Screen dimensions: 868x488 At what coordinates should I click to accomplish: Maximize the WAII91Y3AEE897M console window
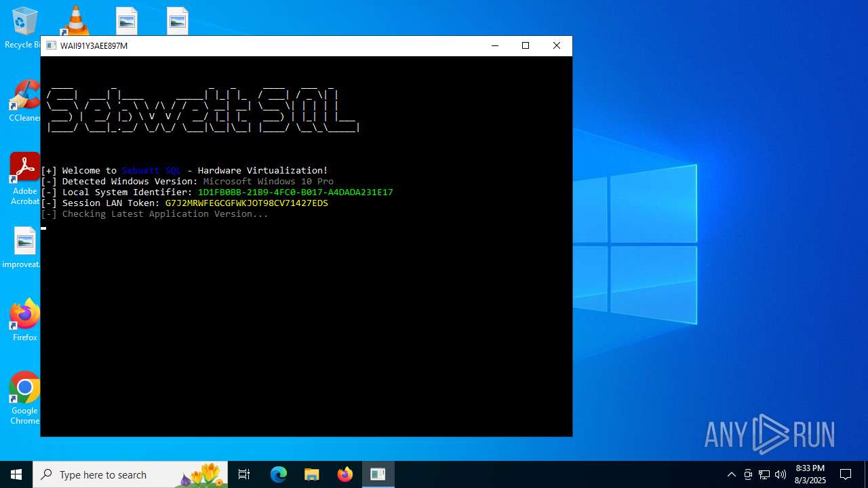click(526, 45)
